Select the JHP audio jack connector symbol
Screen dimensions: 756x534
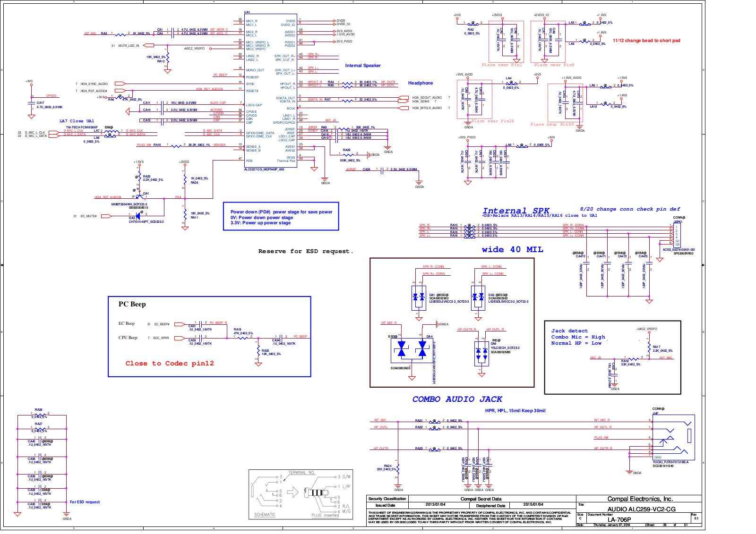tap(673, 437)
